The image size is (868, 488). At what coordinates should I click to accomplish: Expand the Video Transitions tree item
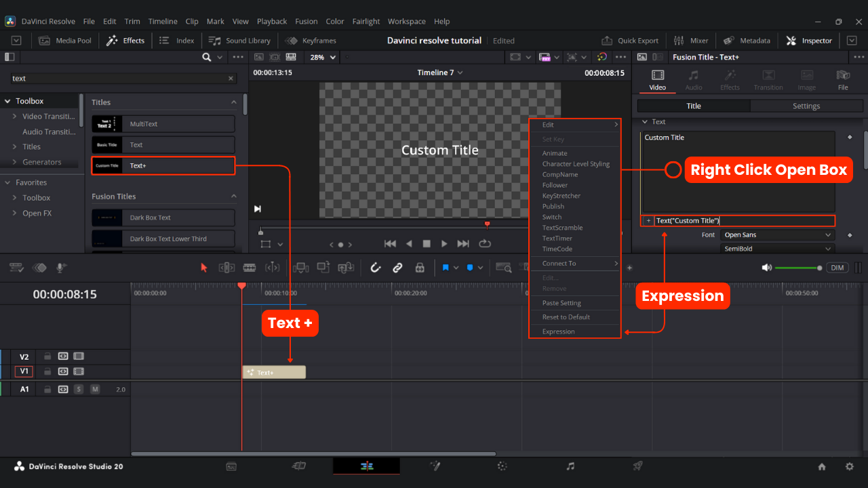[x=15, y=117]
